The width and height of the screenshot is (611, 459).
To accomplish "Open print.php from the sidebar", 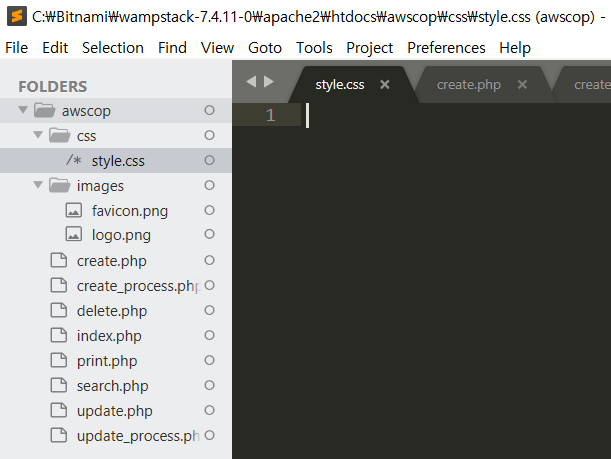I will coord(107,361).
